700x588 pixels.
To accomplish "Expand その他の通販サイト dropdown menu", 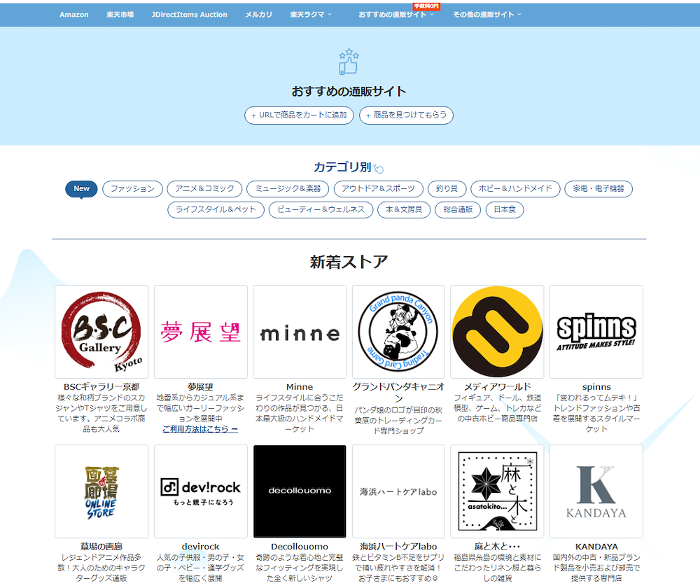I will tap(487, 15).
